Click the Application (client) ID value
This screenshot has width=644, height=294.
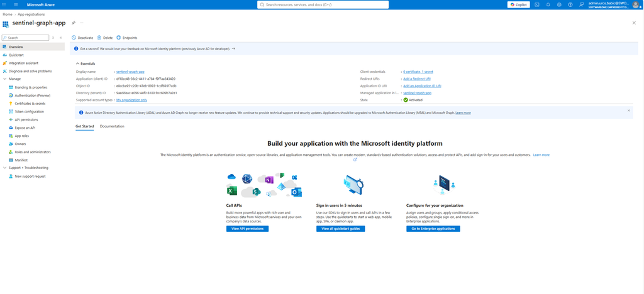(146, 79)
